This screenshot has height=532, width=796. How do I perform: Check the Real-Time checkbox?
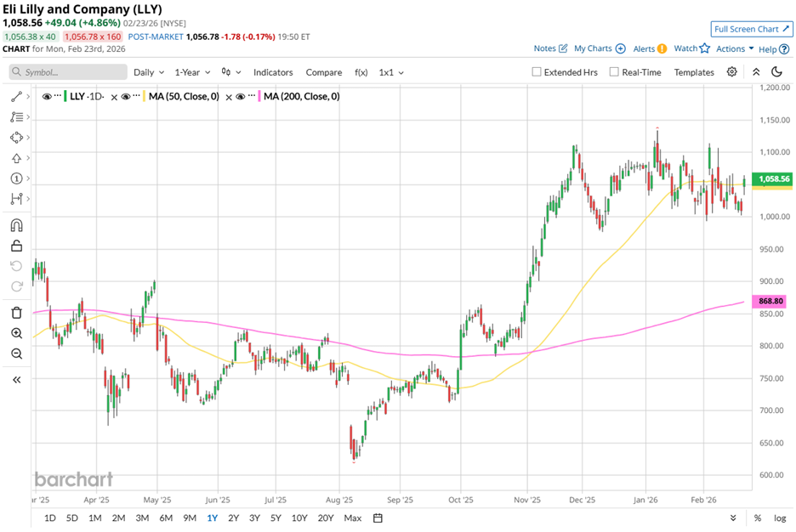point(614,72)
